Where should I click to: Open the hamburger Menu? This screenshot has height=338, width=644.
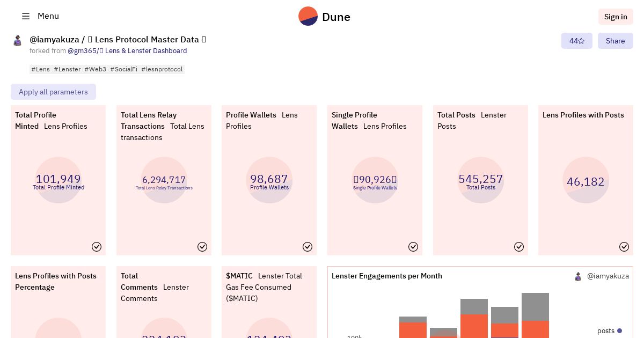(40, 16)
